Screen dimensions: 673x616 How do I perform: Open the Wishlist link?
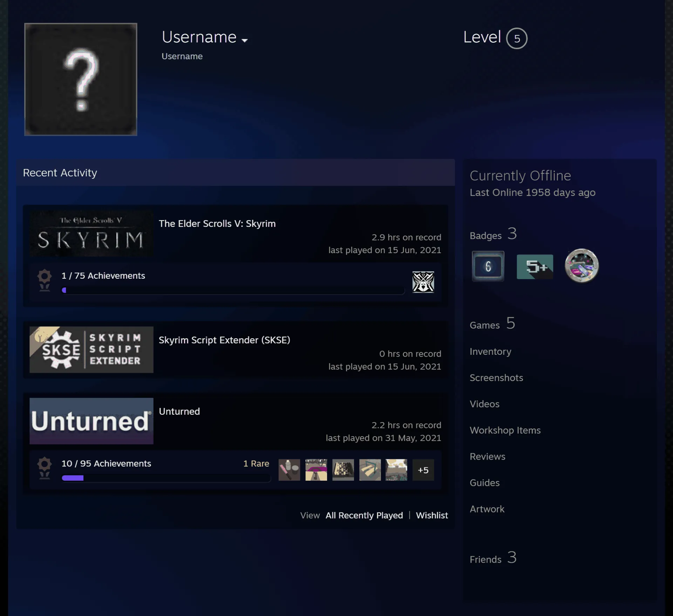coord(432,515)
